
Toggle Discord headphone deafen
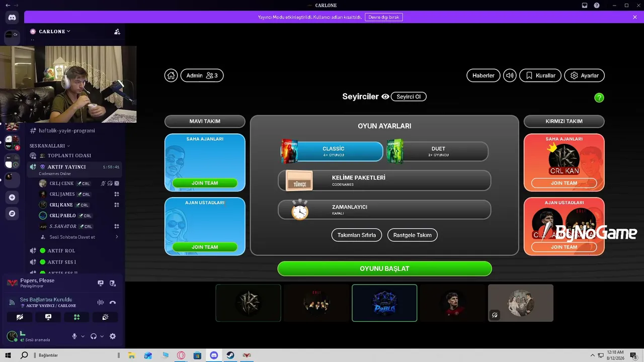click(93, 336)
